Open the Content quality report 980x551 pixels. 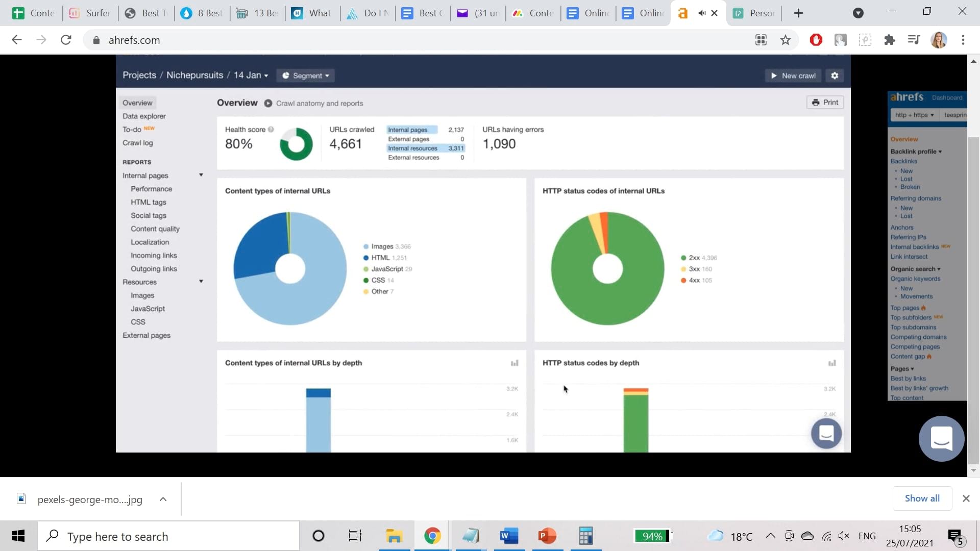click(155, 229)
